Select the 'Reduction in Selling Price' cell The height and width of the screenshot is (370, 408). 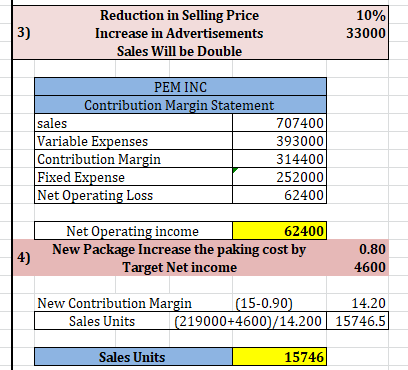tap(179, 15)
